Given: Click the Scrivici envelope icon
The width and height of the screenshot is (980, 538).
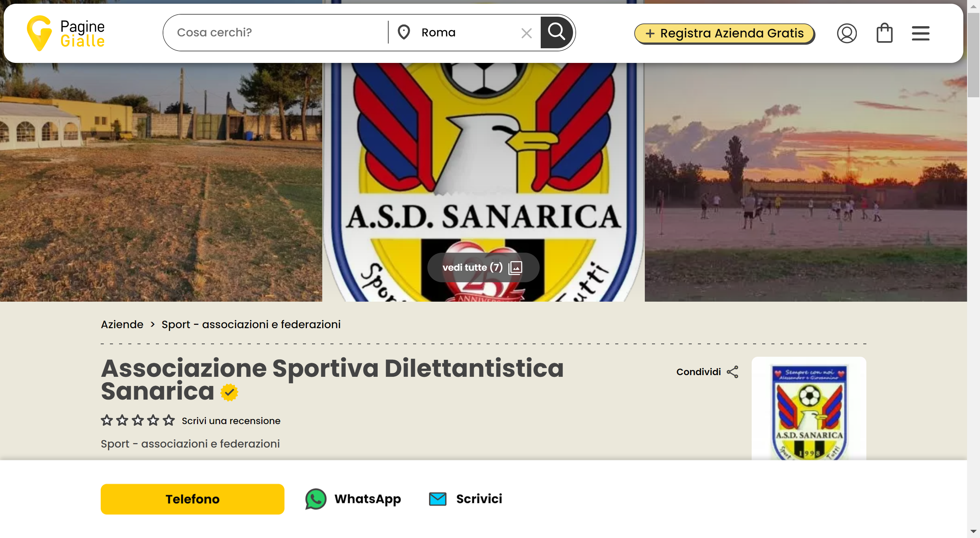Looking at the screenshot, I should pyautogui.click(x=438, y=499).
